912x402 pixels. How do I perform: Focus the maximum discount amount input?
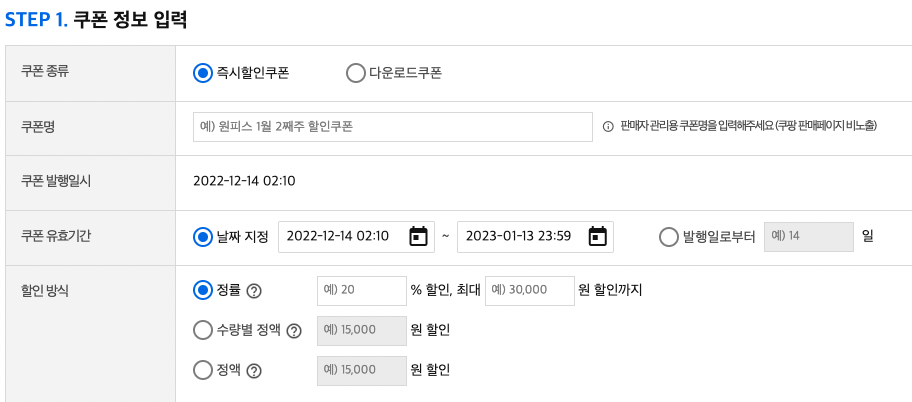[x=529, y=291]
